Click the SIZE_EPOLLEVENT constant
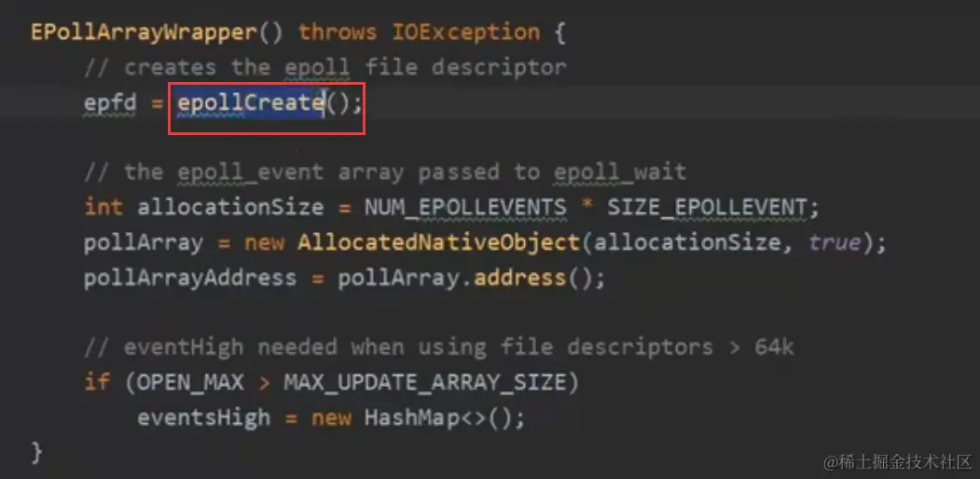980x479 pixels. pos(707,207)
